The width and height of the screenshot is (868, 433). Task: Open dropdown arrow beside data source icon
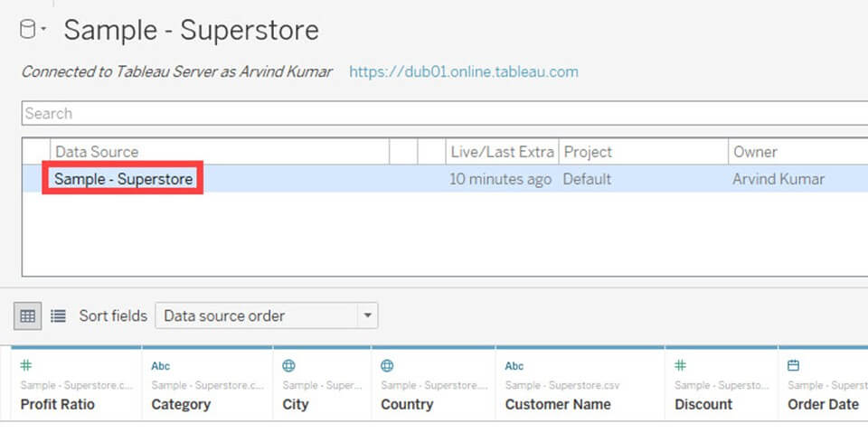point(43,32)
